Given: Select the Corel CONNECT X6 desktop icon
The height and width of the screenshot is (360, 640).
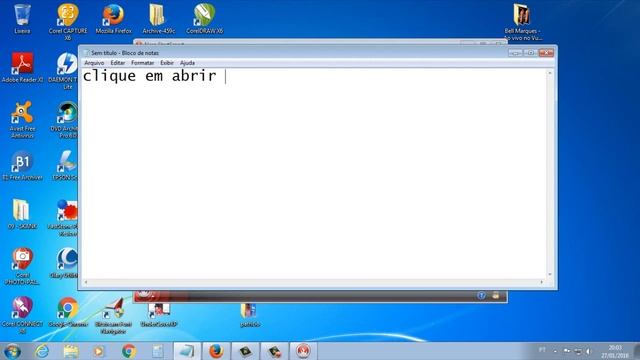Looking at the screenshot, I should point(22,315).
